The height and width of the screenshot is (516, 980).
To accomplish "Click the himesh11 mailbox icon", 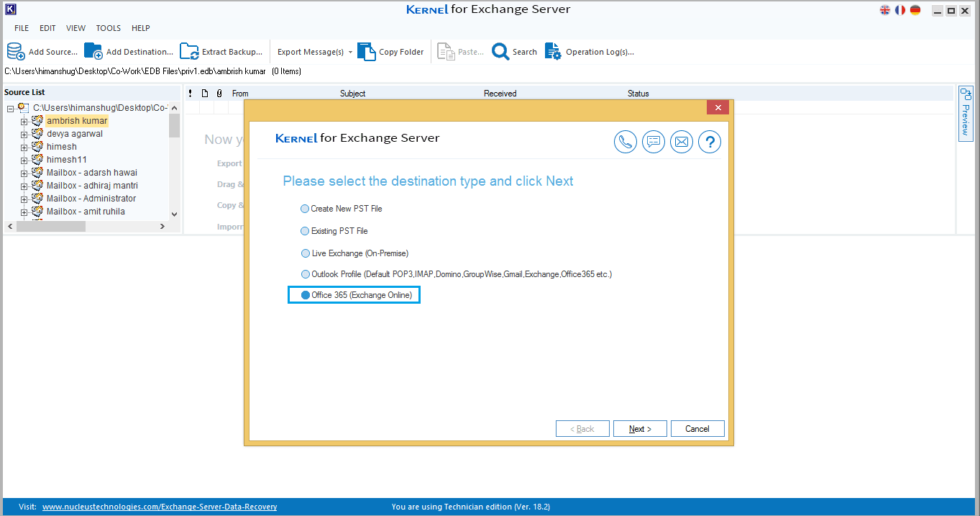I will (x=37, y=160).
